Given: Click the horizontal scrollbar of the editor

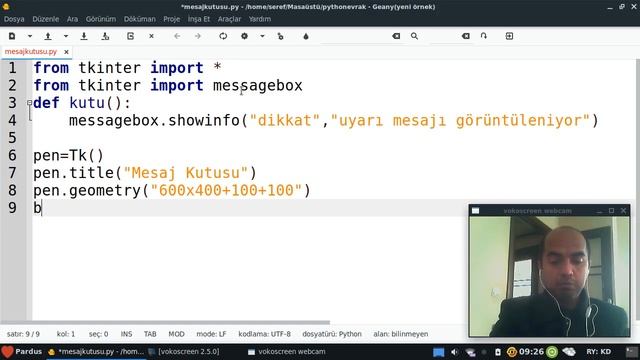Looking at the screenshot, I should [x=165, y=322].
